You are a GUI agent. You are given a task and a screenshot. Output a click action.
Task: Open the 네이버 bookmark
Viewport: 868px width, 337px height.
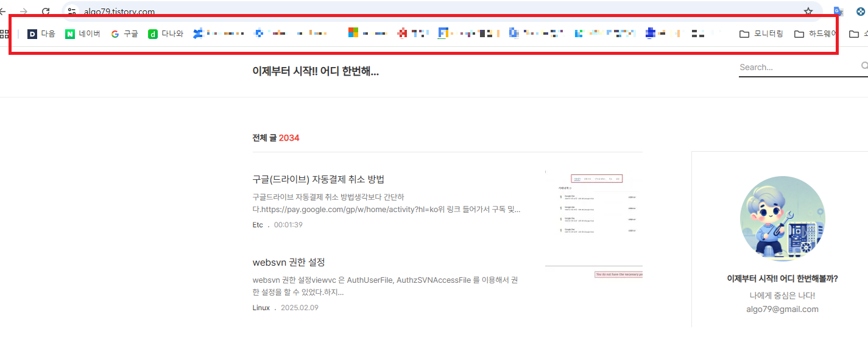[83, 34]
